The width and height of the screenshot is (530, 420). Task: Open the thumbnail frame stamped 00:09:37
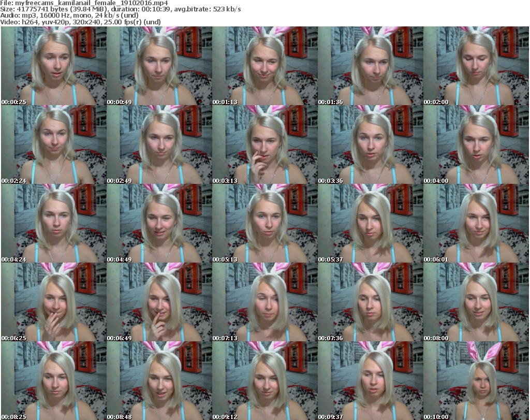[x=371, y=381]
